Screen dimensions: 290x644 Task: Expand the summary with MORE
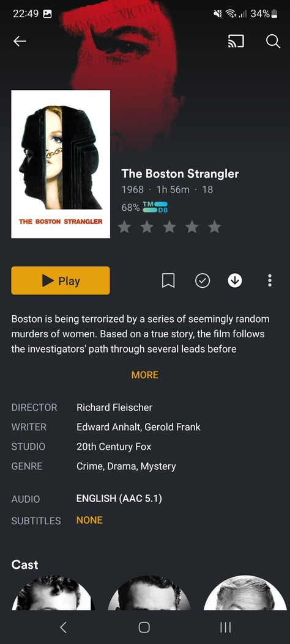[x=145, y=375]
